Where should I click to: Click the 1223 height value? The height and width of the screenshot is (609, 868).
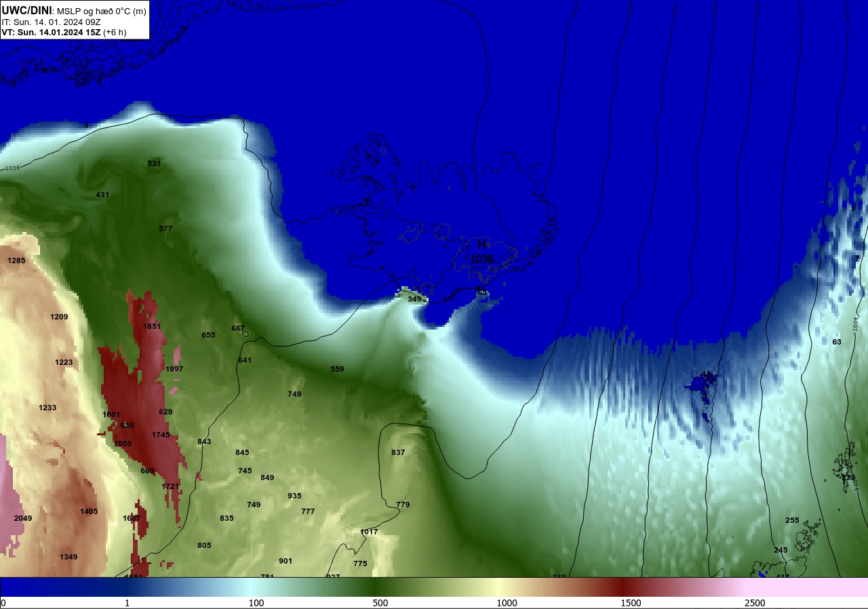click(x=64, y=362)
